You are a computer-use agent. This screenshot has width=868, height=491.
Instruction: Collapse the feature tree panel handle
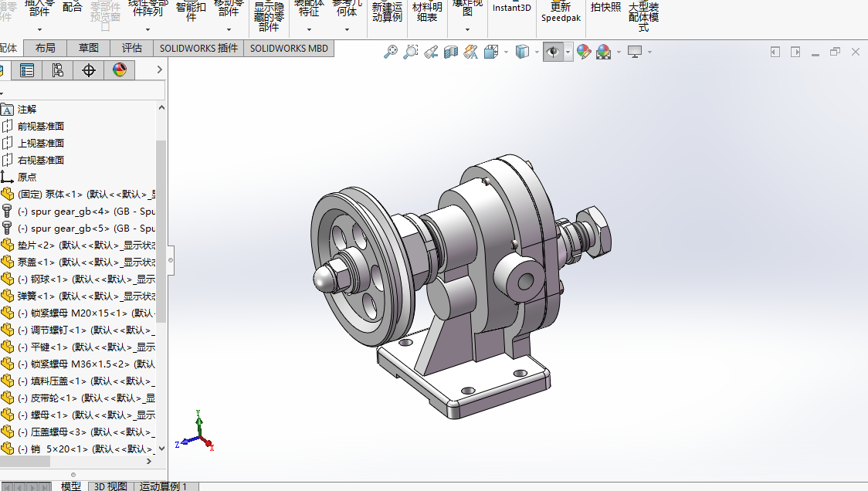click(171, 260)
